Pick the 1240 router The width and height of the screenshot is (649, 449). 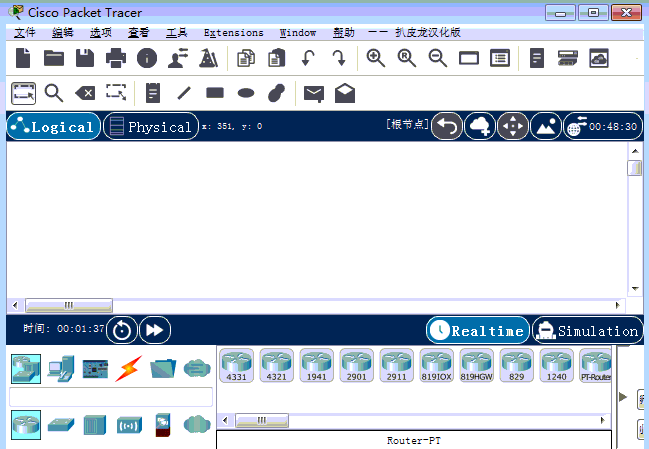pyautogui.click(x=557, y=365)
